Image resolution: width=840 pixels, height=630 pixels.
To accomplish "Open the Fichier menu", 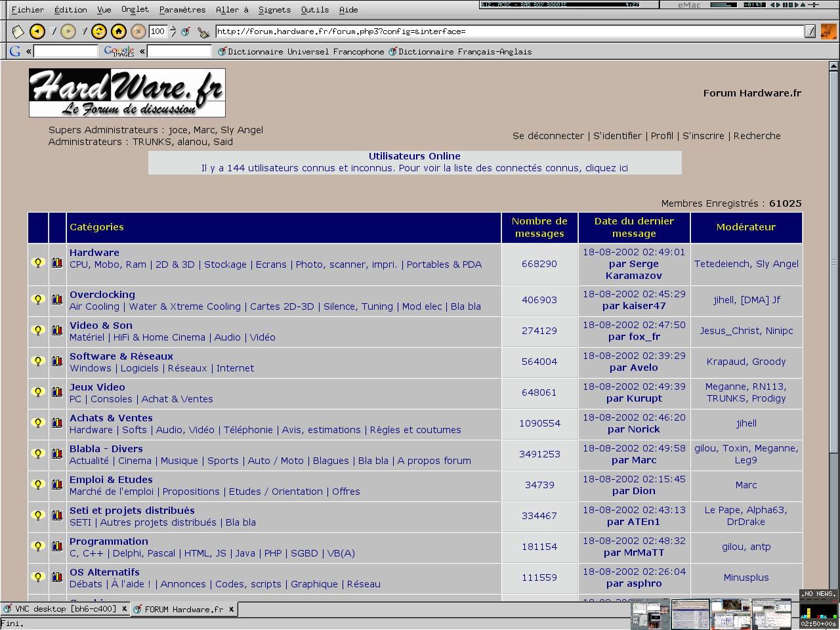I will coord(28,9).
